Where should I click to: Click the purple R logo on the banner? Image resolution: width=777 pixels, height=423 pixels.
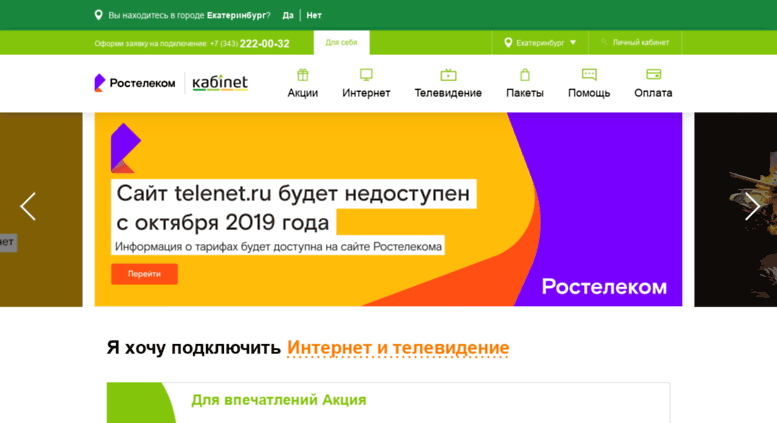click(x=125, y=148)
